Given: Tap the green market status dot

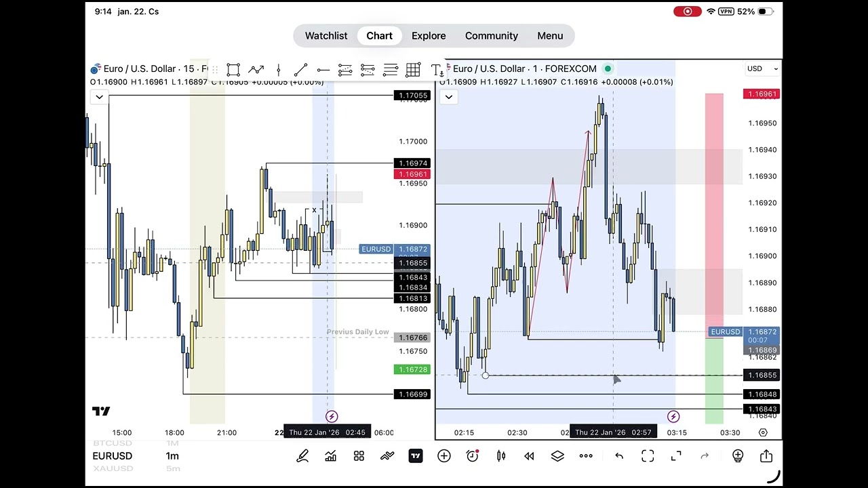Looking at the screenshot, I should (x=608, y=68).
